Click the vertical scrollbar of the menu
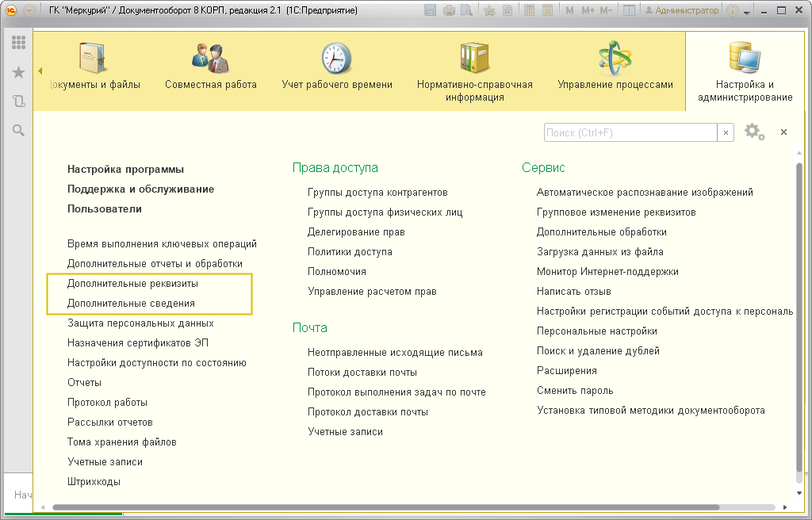This screenshot has height=520, width=812. (x=799, y=316)
